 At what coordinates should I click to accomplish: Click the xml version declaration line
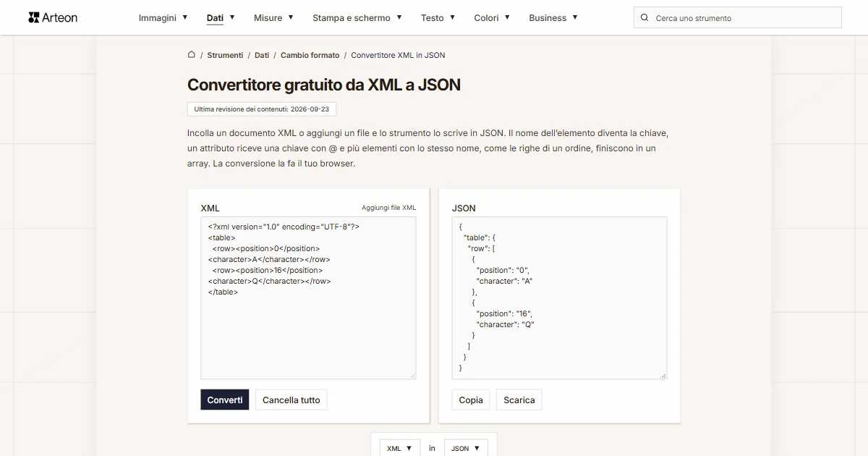tap(284, 227)
